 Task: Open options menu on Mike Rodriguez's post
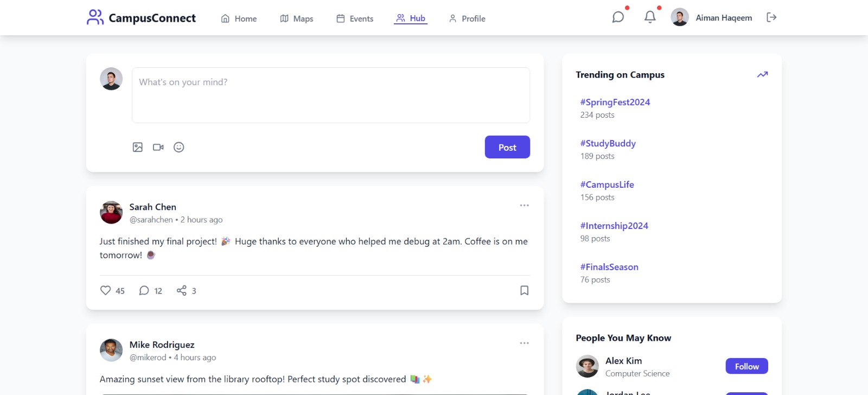[x=524, y=343]
